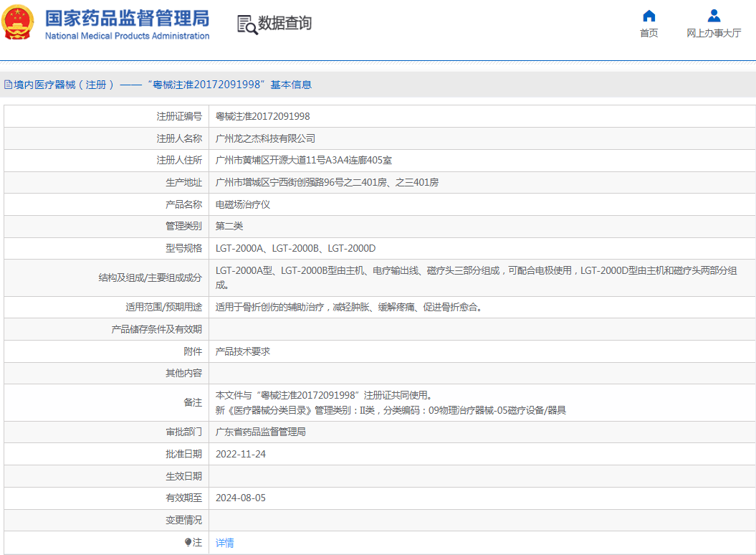The width and height of the screenshot is (756, 555).
Task: Click the 产品名称 label cell
Action: pos(107,204)
